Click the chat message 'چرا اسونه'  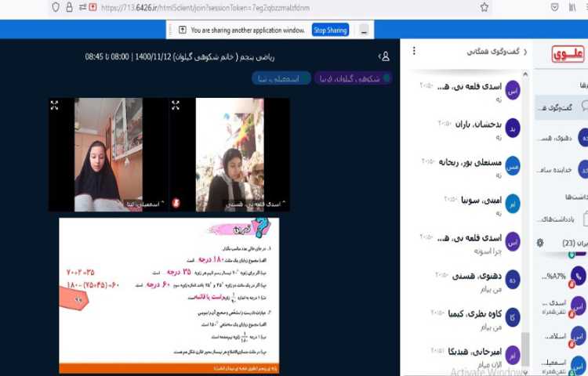coord(488,251)
